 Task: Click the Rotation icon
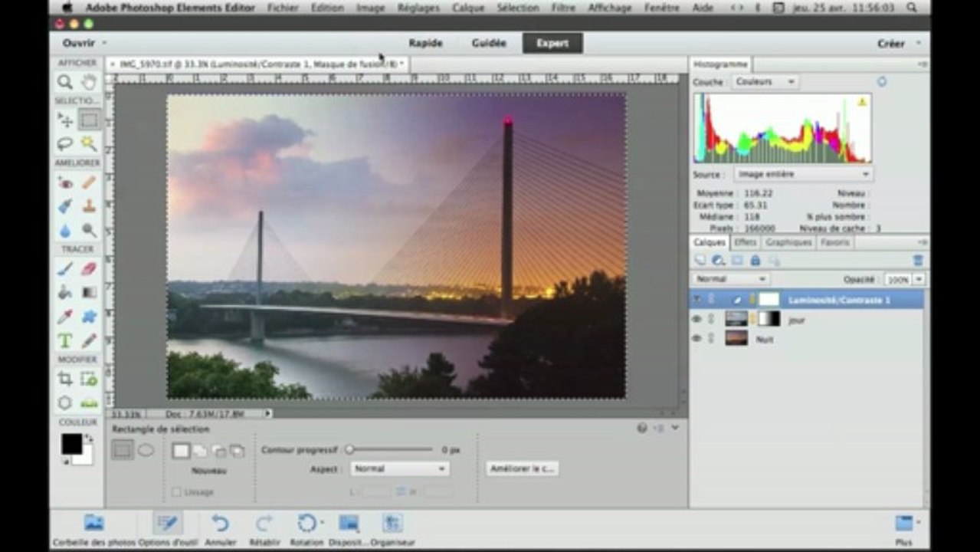pos(306,523)
